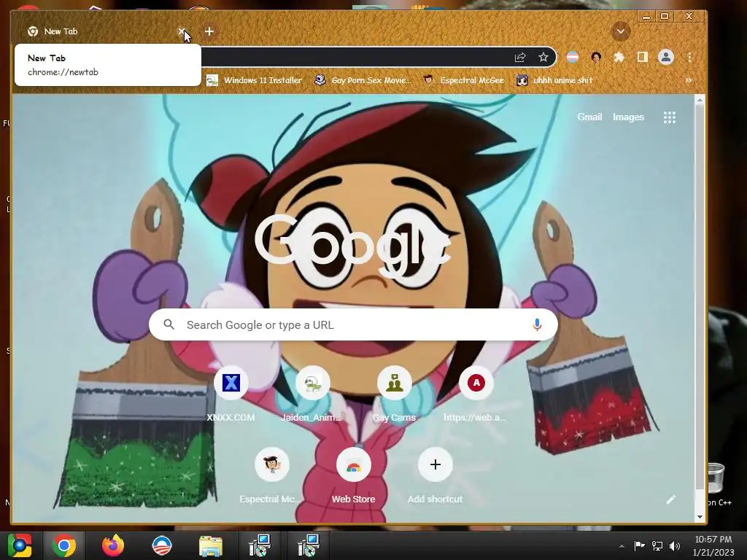Launch Firefox from the taskbar

(113, 545)
